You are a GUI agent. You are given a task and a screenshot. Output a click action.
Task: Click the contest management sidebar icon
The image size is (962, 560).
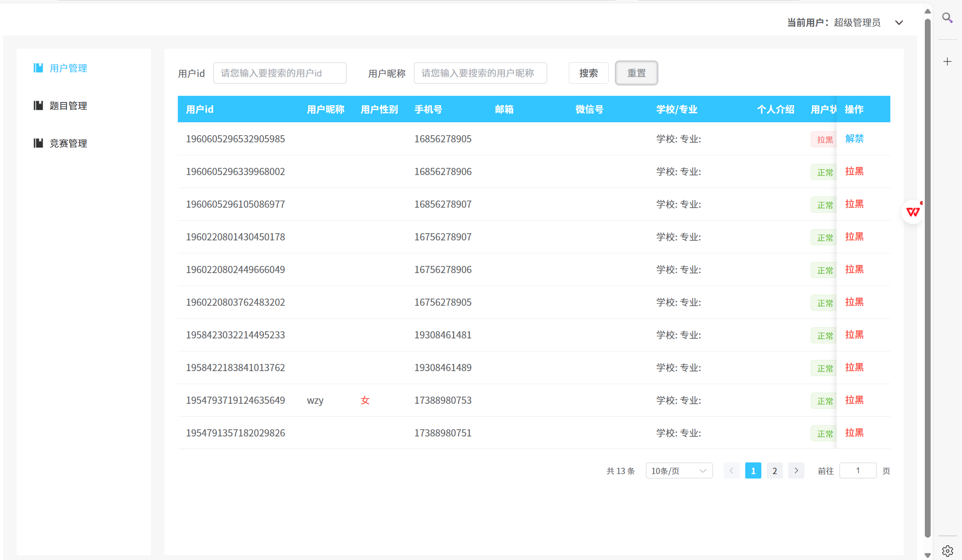pos(39,143)
